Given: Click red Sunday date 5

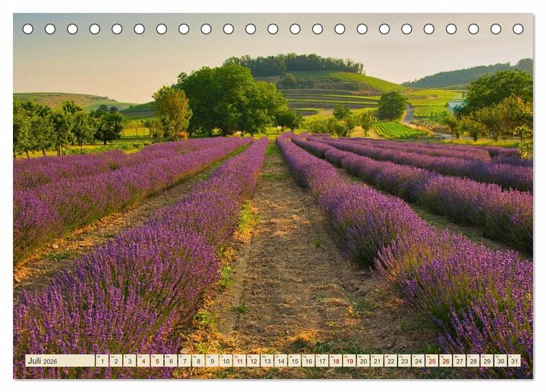Looking at the screenshot, I should 156,361.
